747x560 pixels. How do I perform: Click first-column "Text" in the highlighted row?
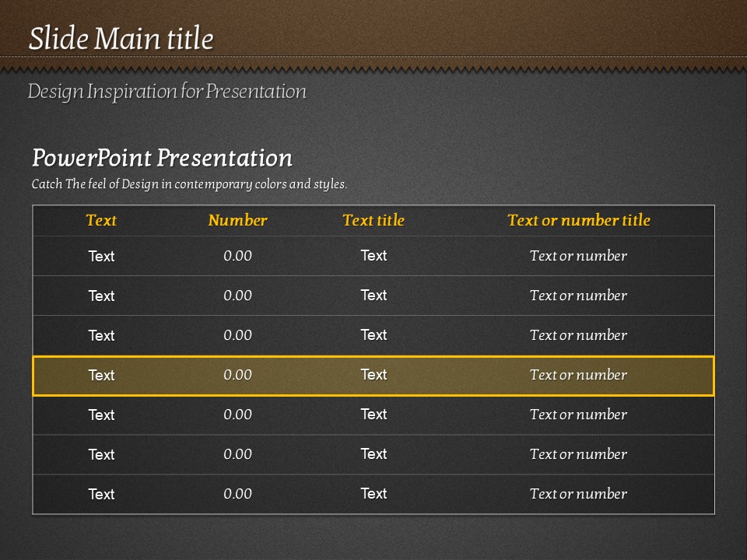pyautogui.click(x=101, y=376)
